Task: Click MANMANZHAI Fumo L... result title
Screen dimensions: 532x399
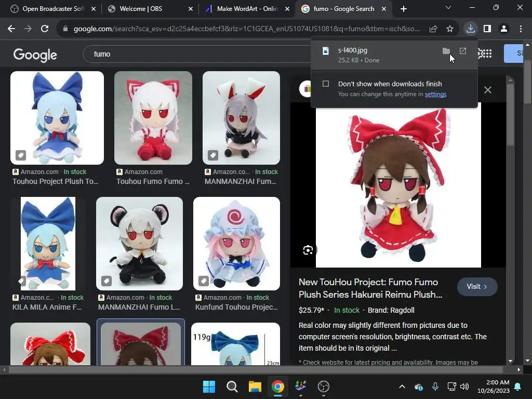Action: pos(139,307)
